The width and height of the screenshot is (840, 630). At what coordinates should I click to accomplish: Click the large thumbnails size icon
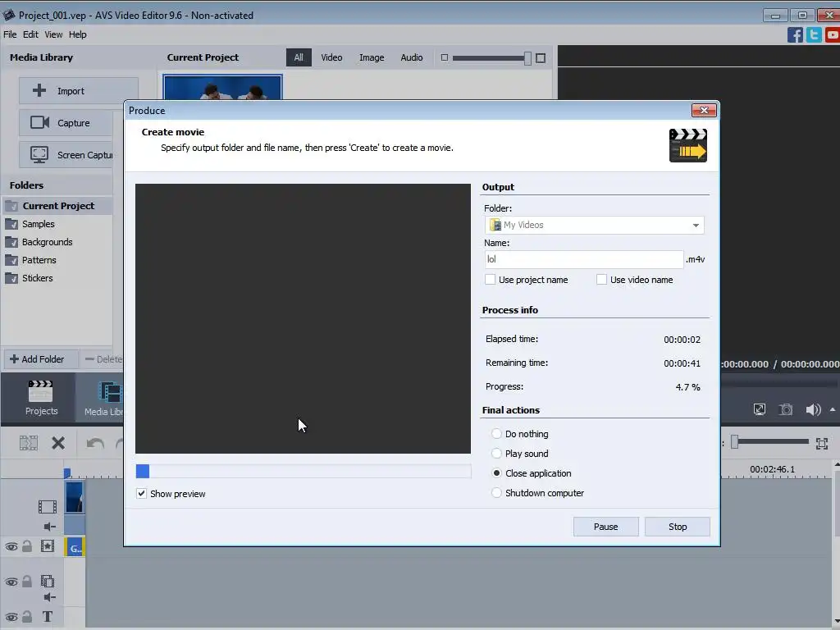pos(541,58)
